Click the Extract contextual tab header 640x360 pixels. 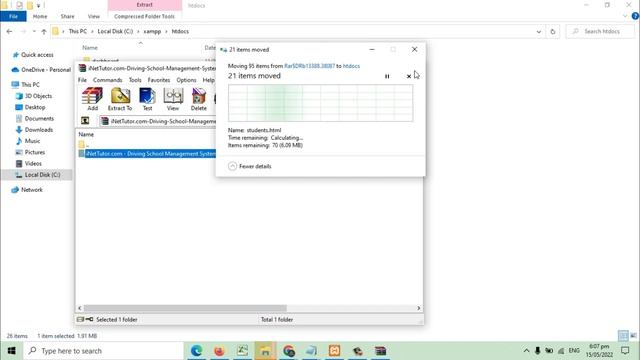[x=144, y=5]
